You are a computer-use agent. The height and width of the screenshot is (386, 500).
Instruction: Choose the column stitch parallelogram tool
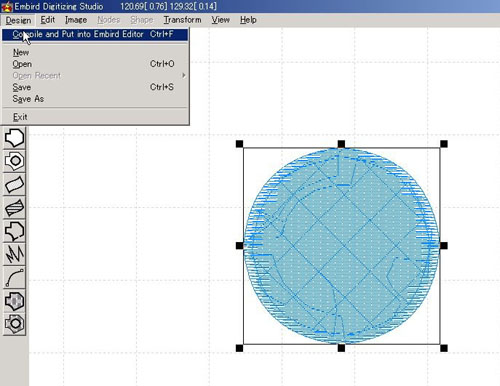click(x=14, y=184)
